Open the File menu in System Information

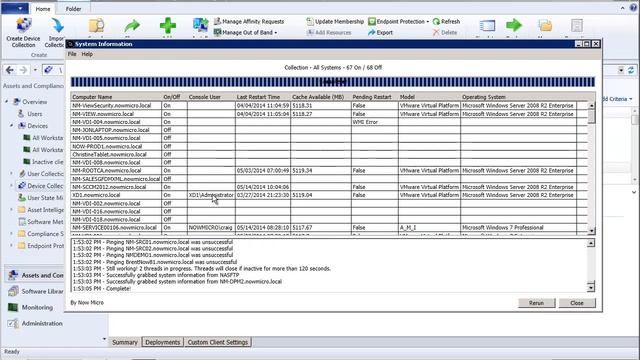tap(72, 54)
